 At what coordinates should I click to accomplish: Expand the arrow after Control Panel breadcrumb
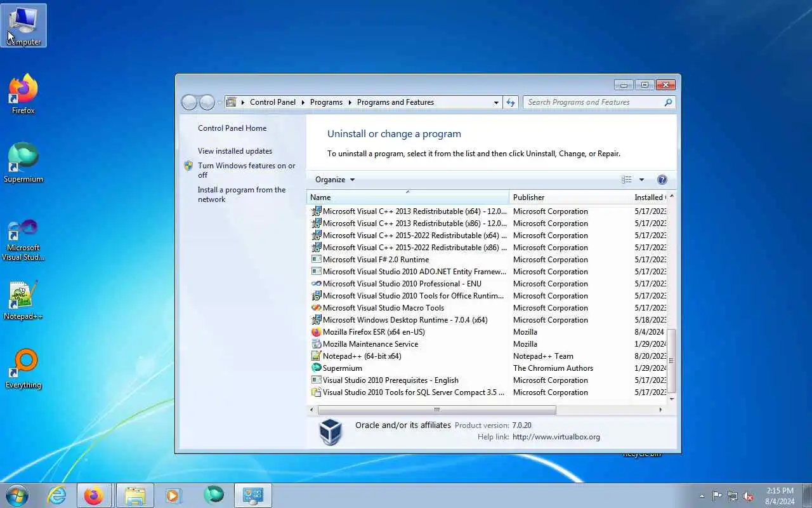(303, 102)
